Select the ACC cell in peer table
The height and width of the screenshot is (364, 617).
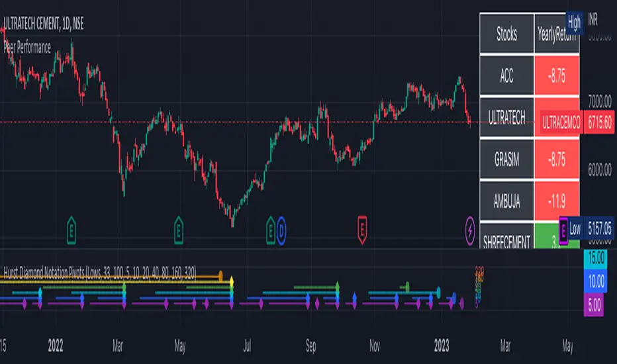point(506,75)
